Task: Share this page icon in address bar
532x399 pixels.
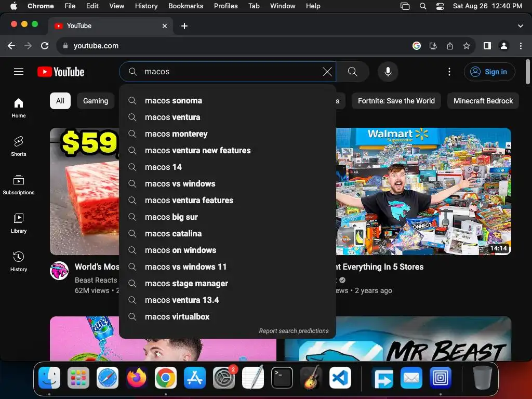Action: [x=450, y=46]
